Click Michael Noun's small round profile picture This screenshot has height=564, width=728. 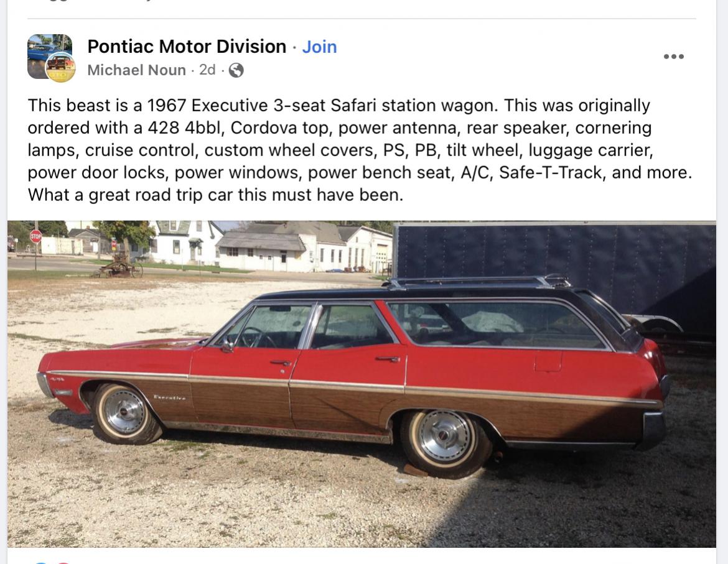[61, 67]
